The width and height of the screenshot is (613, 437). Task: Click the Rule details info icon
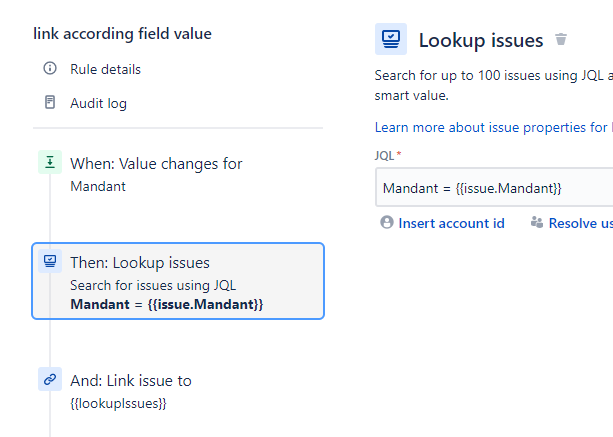pyautogui.click(x=50, y=69)
